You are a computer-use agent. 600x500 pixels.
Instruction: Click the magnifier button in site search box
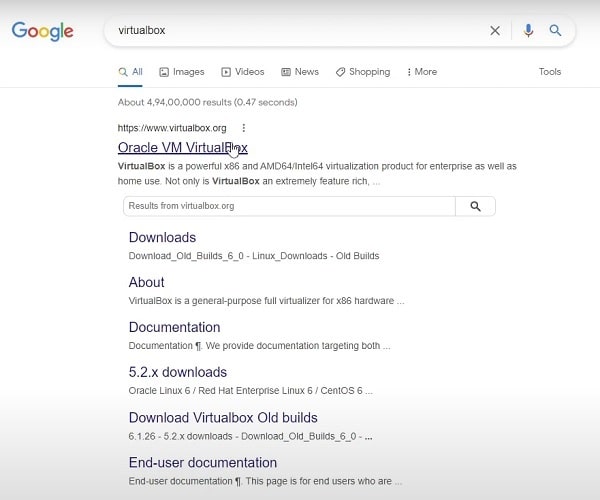point(475,206)
